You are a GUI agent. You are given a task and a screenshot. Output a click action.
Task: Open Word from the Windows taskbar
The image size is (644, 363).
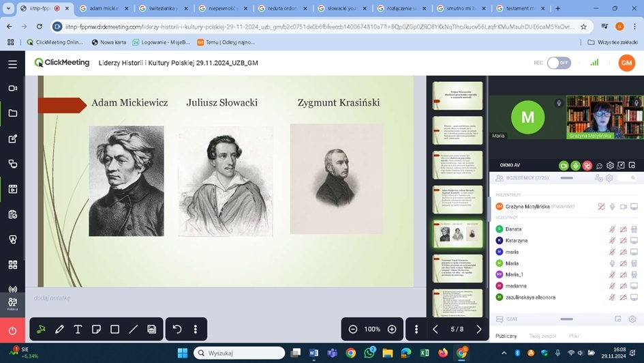pyautogui.click(x=313, y=353)
